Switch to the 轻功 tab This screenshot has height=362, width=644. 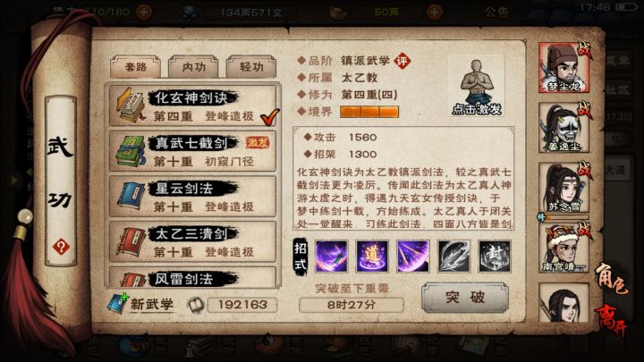[251, 67]
